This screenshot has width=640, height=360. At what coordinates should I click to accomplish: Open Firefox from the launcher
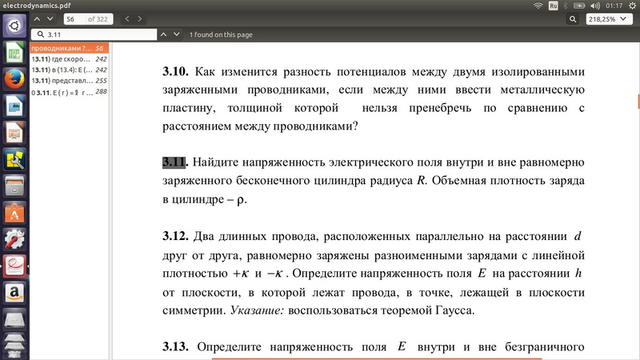point(15,79)
